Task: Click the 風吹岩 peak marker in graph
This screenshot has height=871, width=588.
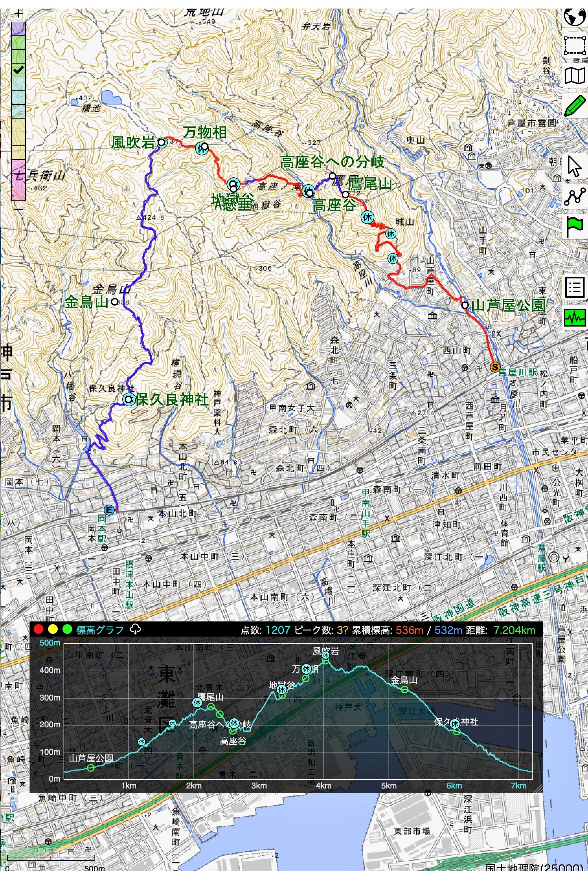Action: coord(326,661)
